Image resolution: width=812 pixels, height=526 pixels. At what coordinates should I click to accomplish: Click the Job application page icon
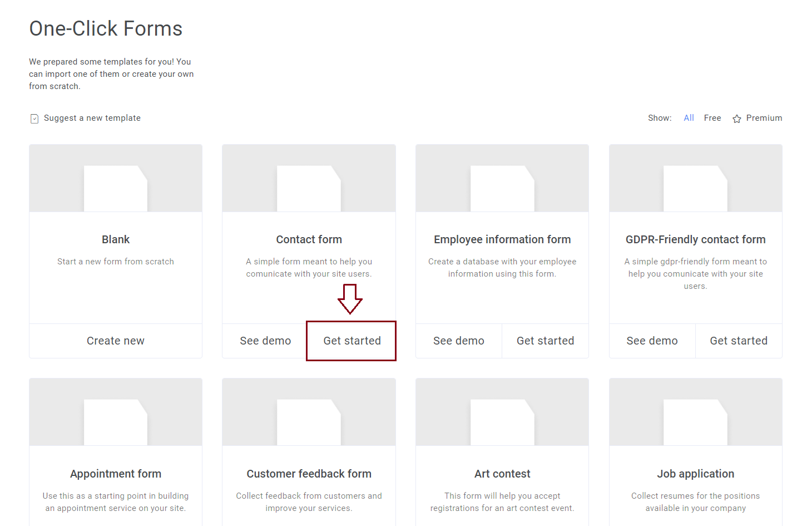[695, 422]
